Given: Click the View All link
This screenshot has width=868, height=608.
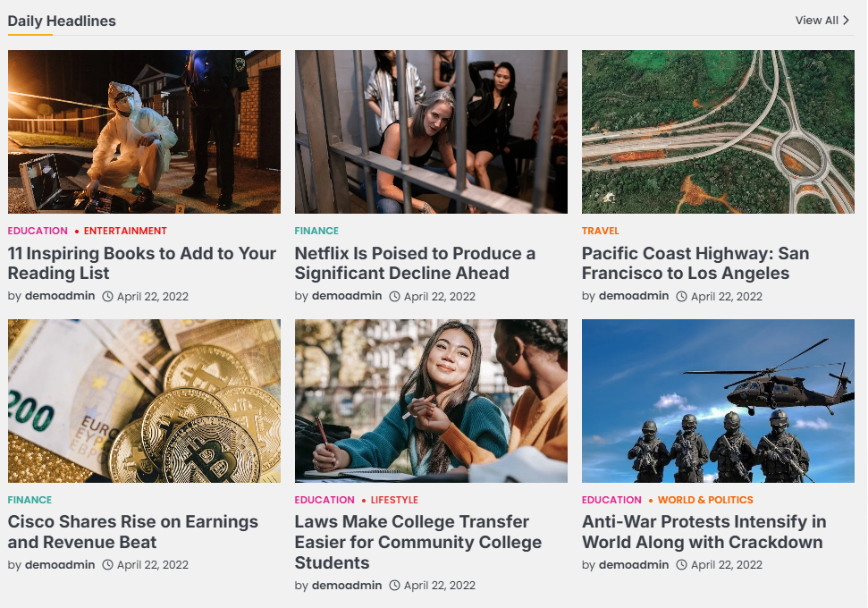Looking at the screenshot, I should pos(817,21).
